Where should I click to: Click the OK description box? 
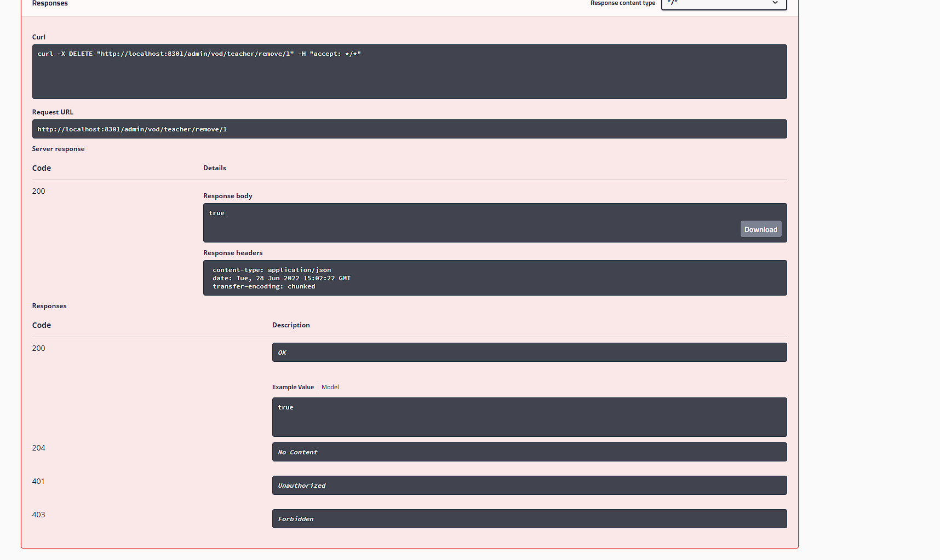(x=529, y=353)
